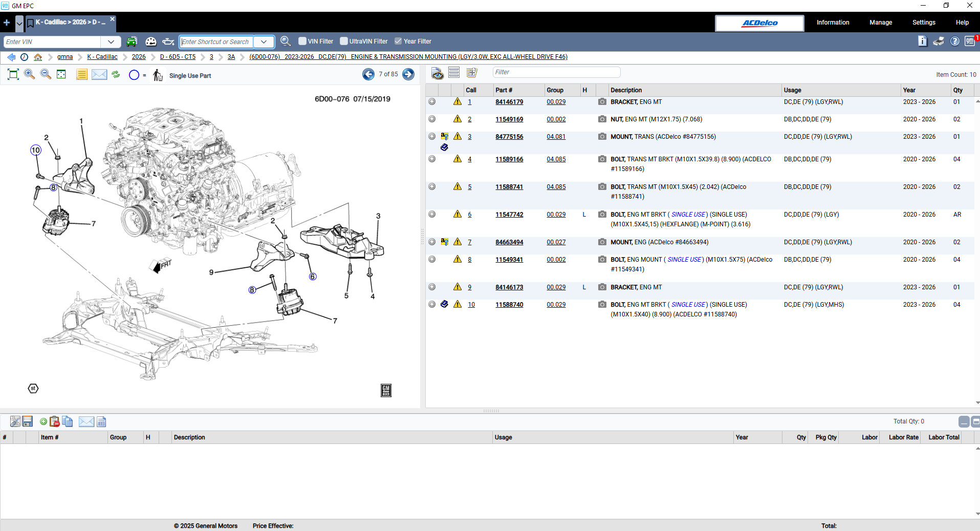
Task: Select the Zoom In magnifier tool
Action: [x=29, y=74]
